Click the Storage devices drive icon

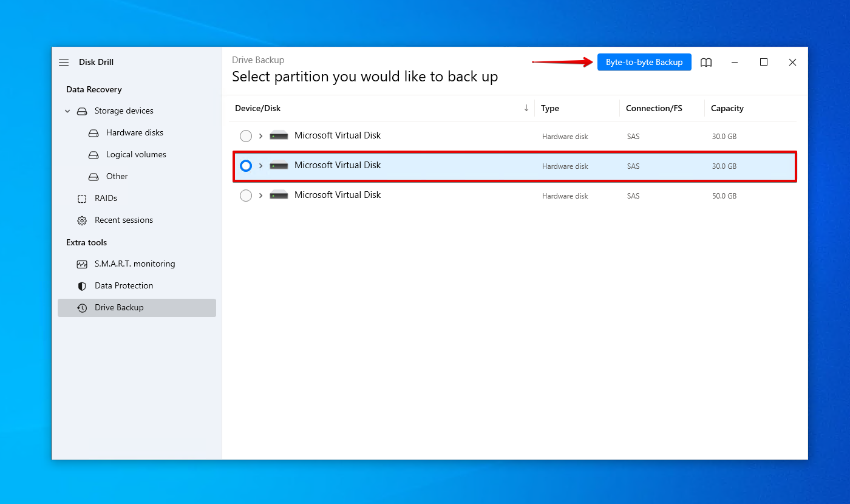pyautogui.click(x=82, y=111)
